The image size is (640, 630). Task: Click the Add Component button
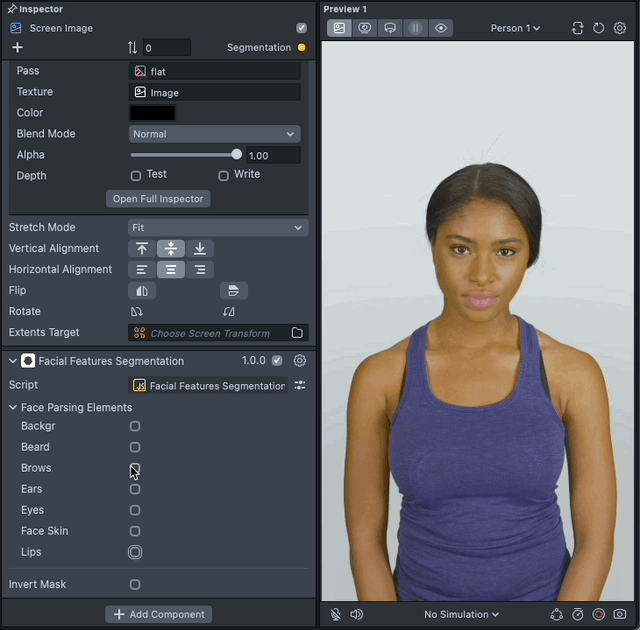pos(158,614)
